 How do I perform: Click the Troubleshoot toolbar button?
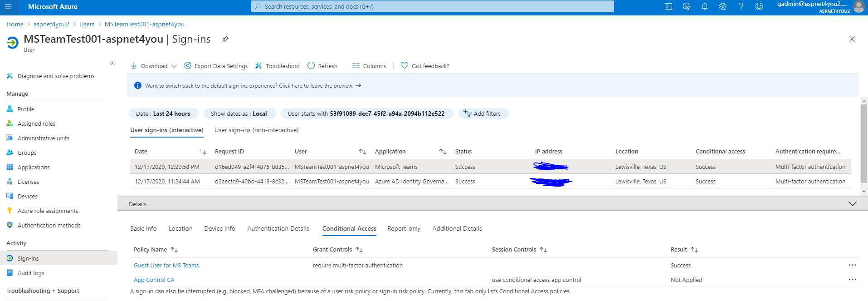pos(277,66)
